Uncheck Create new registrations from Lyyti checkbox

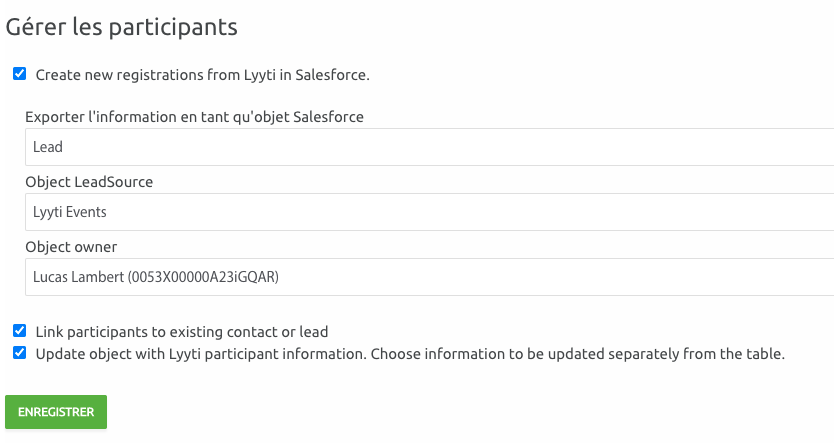[x=20, y=74]
